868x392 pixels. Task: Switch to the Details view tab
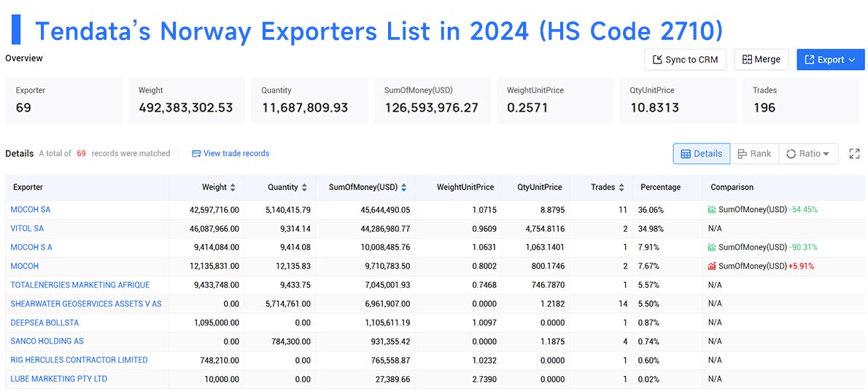coord(702,154)
